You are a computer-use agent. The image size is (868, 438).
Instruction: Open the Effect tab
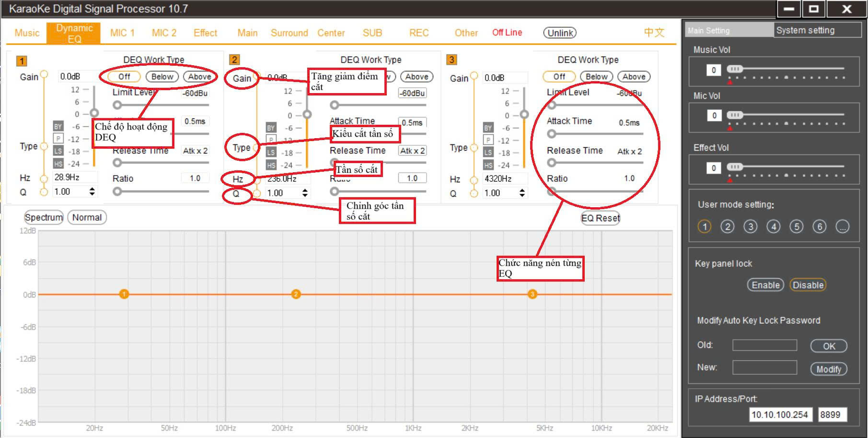coord(205,33)
